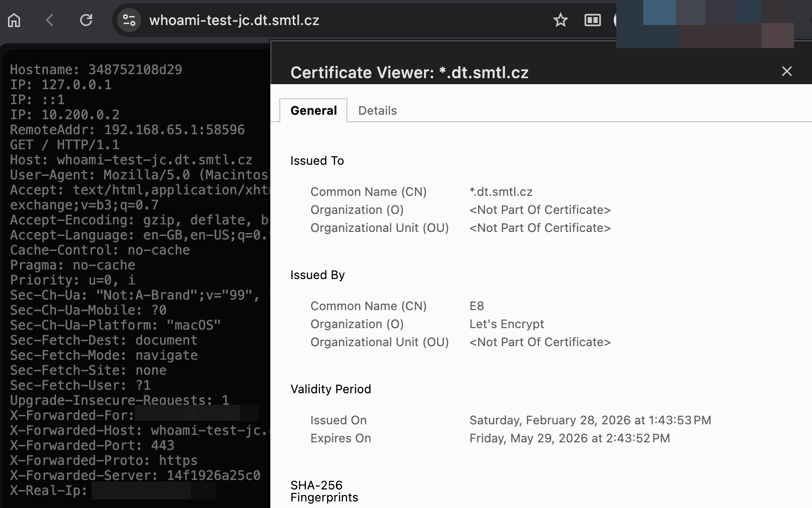Screen dimensions: 812x508
Task: Select the General tab
Action: [313, 111]
